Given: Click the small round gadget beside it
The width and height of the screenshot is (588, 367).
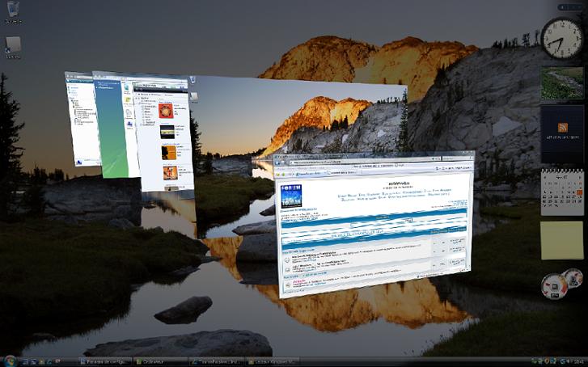Looking at the screenshot, I should tap(573, 278).
